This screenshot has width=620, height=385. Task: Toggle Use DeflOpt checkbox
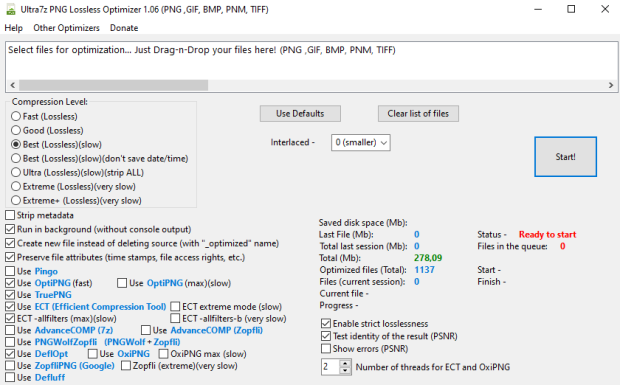(x=10, y=354)
